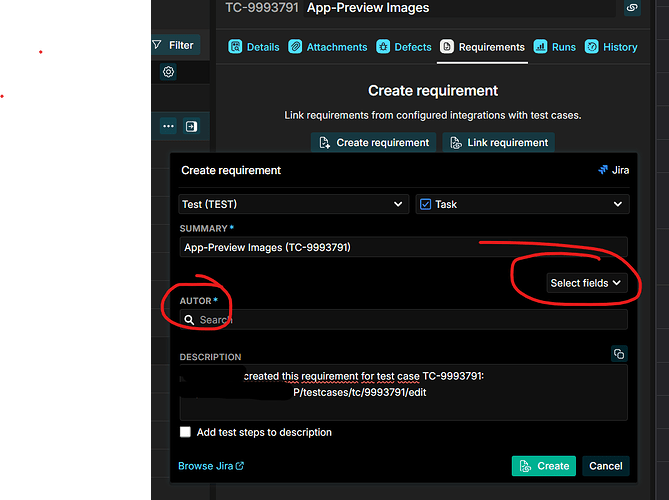The image size is (669, 500).
Task: Click the magnifier icon in Autor search
Action: click(189, 320)
